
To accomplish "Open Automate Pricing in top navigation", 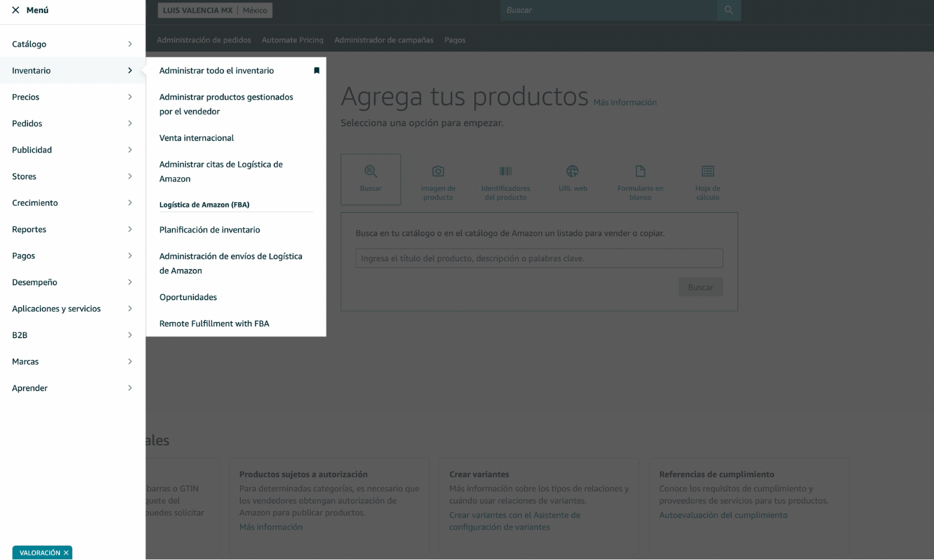I will (x=293, y=40).
